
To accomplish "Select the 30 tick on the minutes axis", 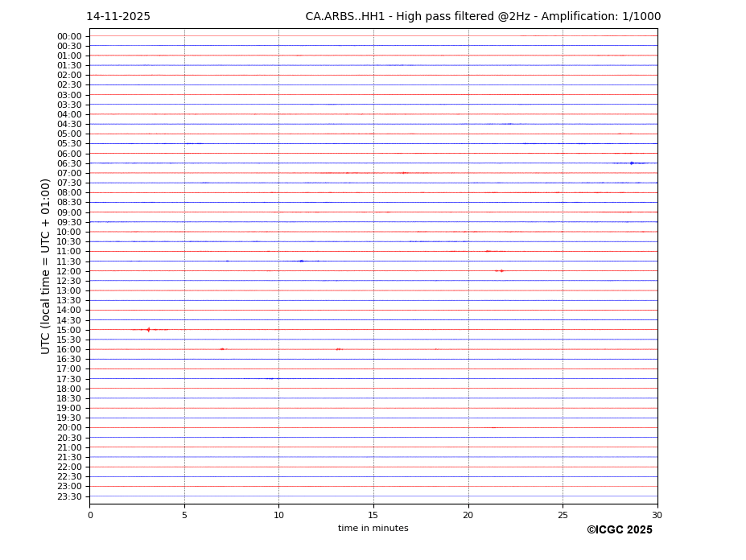I will coord(657,515).
